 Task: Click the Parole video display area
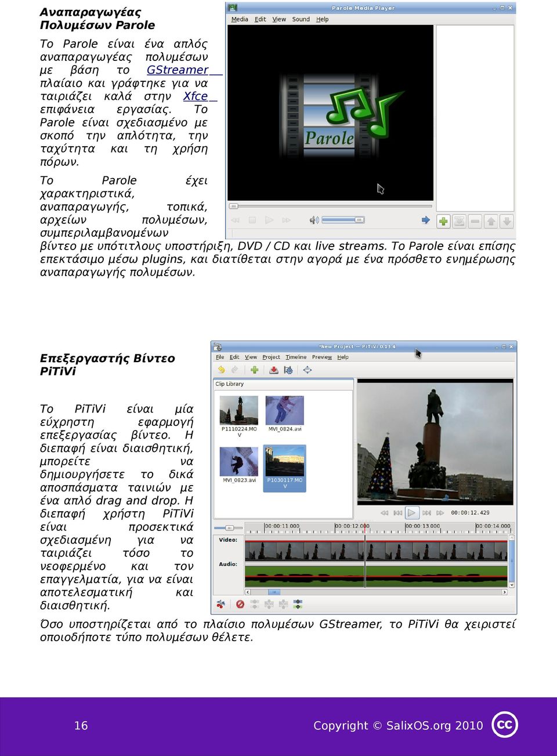click(x=330, y=113)
